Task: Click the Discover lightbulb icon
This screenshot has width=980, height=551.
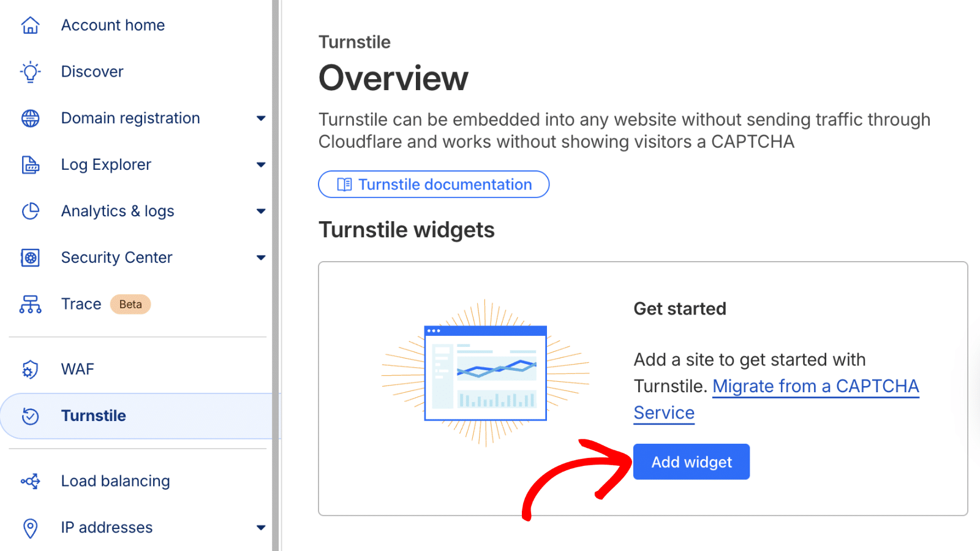Action: click(30, 72)
